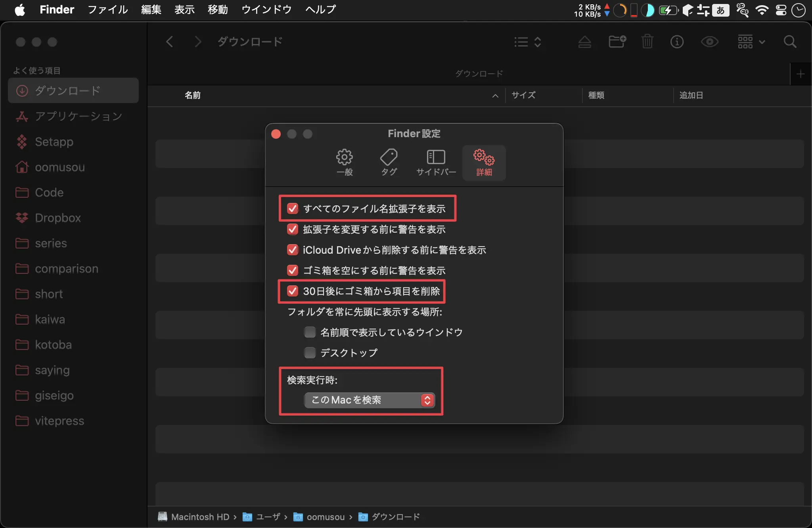The width and height of the screenshot is (812, 528).
Task: Open the 移動 menu
Action: point(218,10)
